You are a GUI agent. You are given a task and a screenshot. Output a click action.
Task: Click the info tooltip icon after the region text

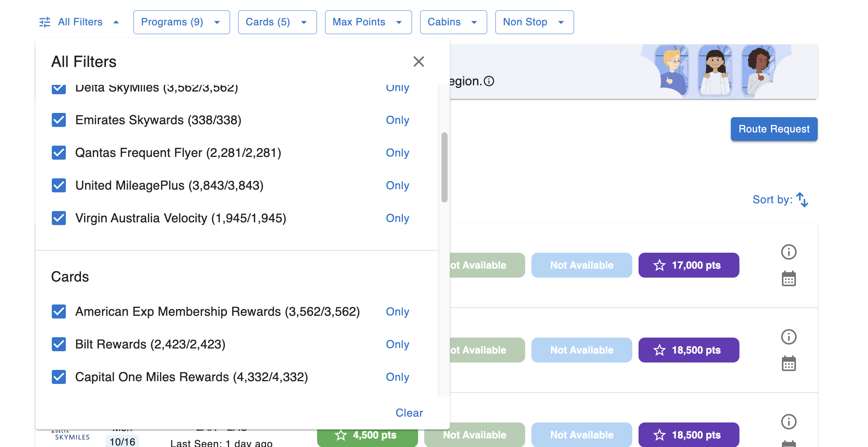click(489, 81)
